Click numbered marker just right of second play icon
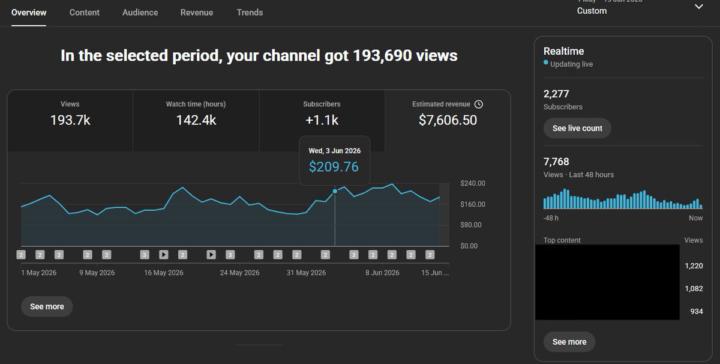 coord(230,255)
